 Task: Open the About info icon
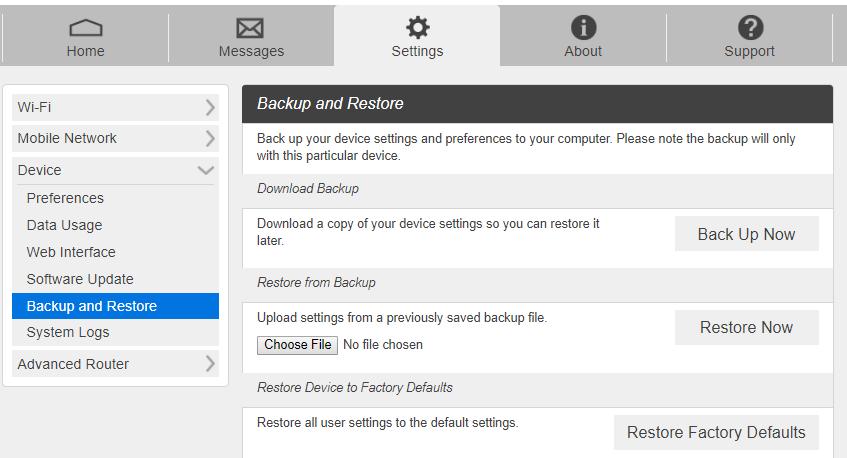click(583, 27)
